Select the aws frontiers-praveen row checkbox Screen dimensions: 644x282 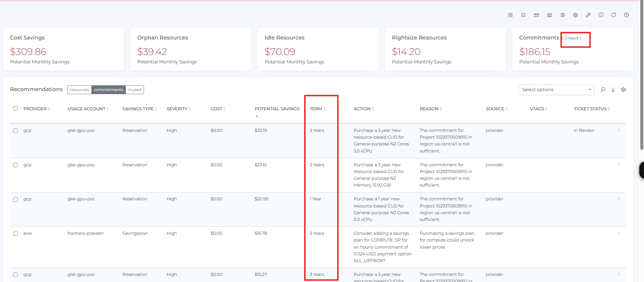point(15,233)
